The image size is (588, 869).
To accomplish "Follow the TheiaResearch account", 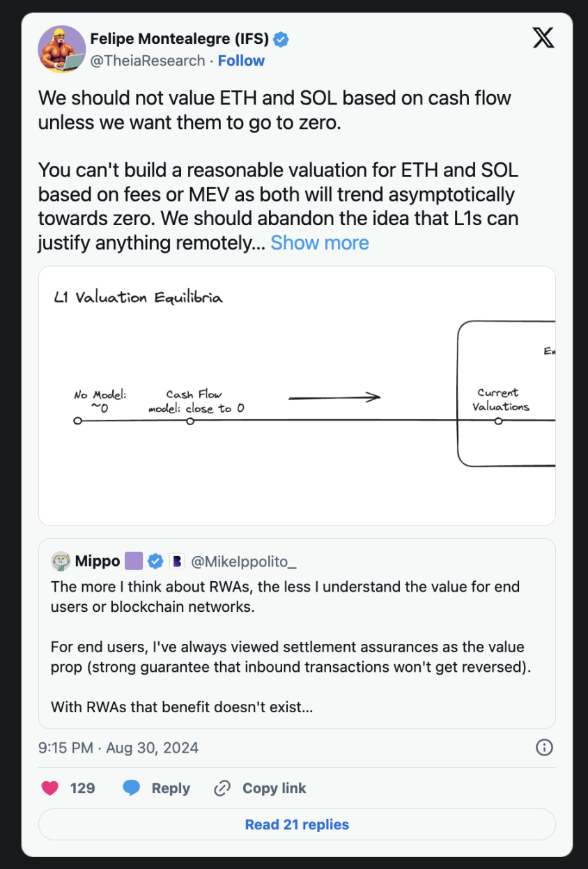I will coord(241,61).
